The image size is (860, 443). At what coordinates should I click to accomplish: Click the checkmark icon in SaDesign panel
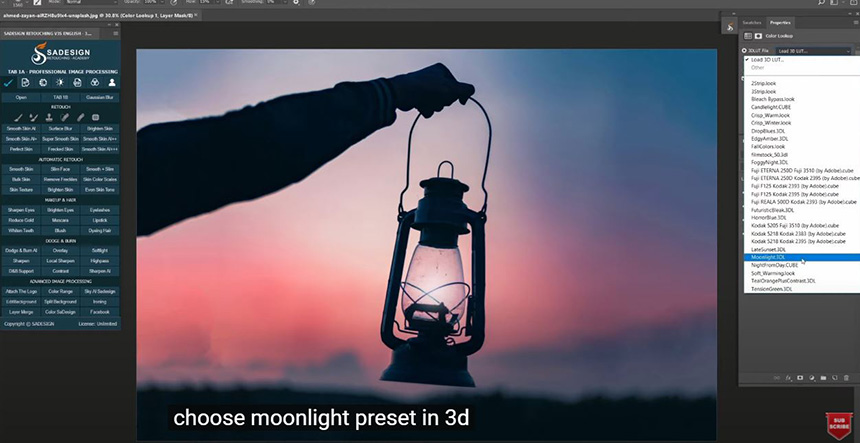pos(8,83)
